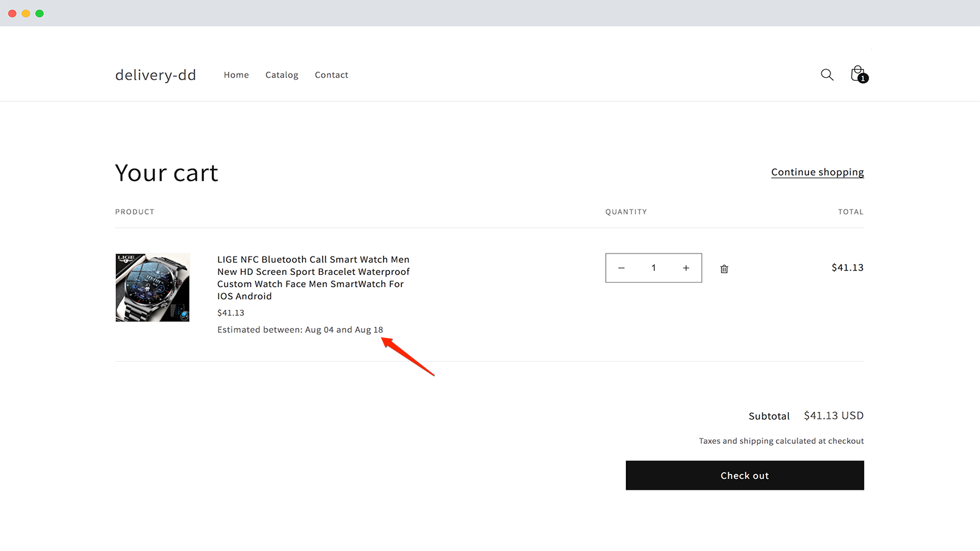Screen dimensions: 980x551
Task: Remove the item with the trash icon
Action: pyautogui.click(x=724, y=269)
